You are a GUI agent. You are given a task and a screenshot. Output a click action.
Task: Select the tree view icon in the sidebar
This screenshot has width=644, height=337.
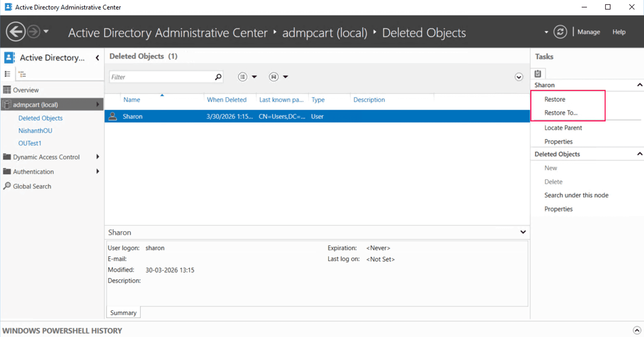pos(22,74)
